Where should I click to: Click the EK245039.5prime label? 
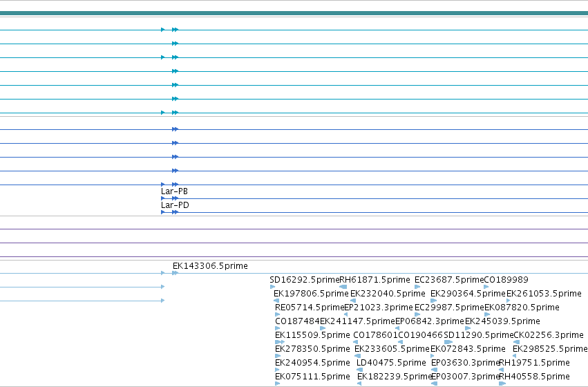pos(502,321)
